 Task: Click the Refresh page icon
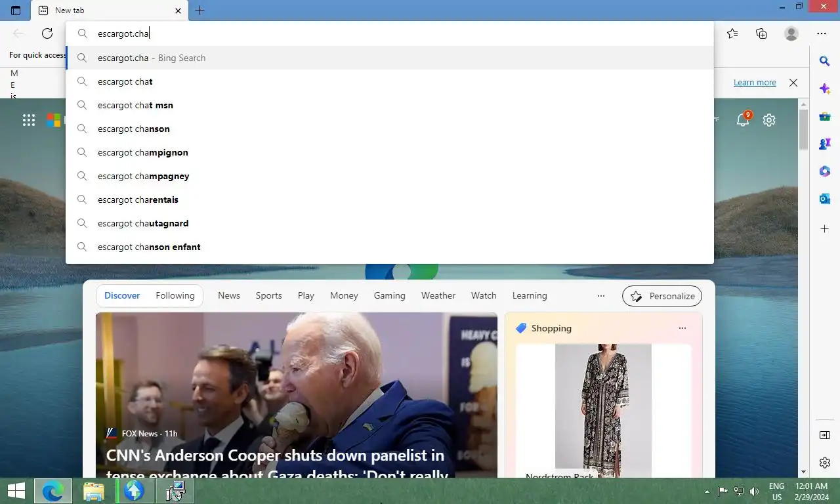click(47, 33)
